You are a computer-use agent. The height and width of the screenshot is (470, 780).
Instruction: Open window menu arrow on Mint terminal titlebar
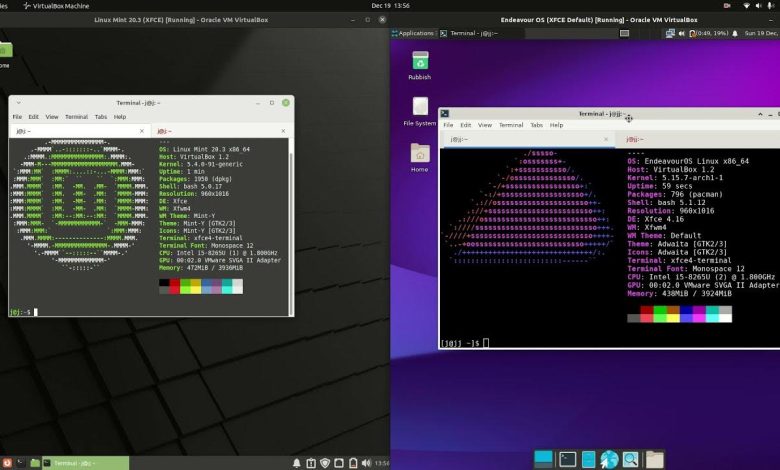(18, 103)
